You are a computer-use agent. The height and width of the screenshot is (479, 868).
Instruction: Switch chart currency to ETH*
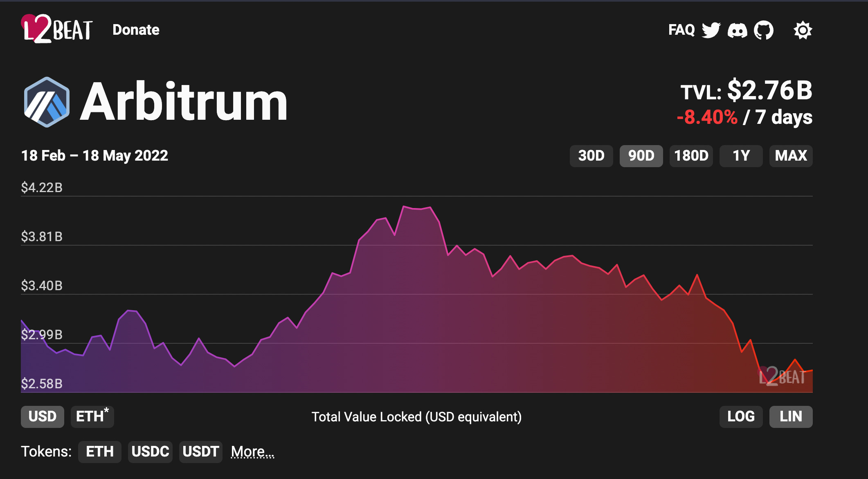coord(92,416)
